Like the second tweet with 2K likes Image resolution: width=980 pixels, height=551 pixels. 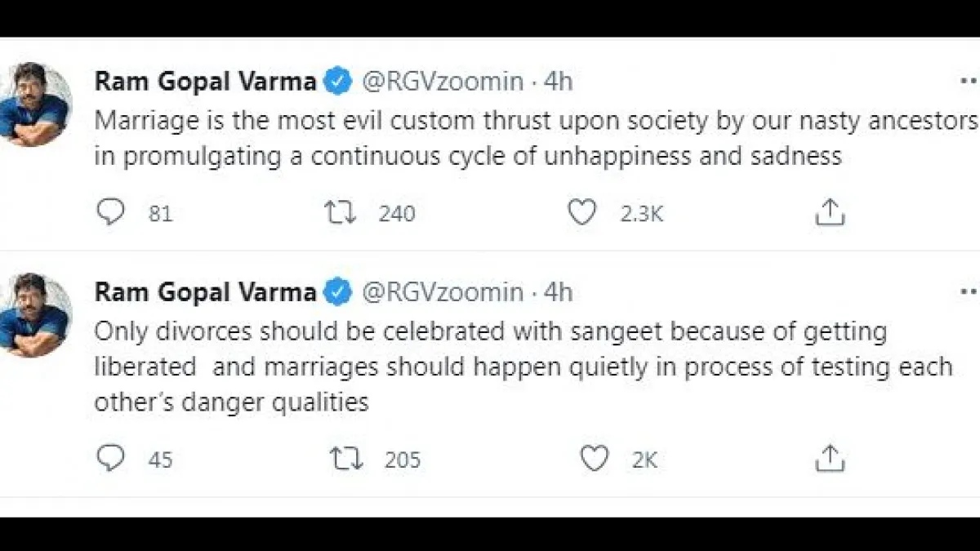(594, 458)
